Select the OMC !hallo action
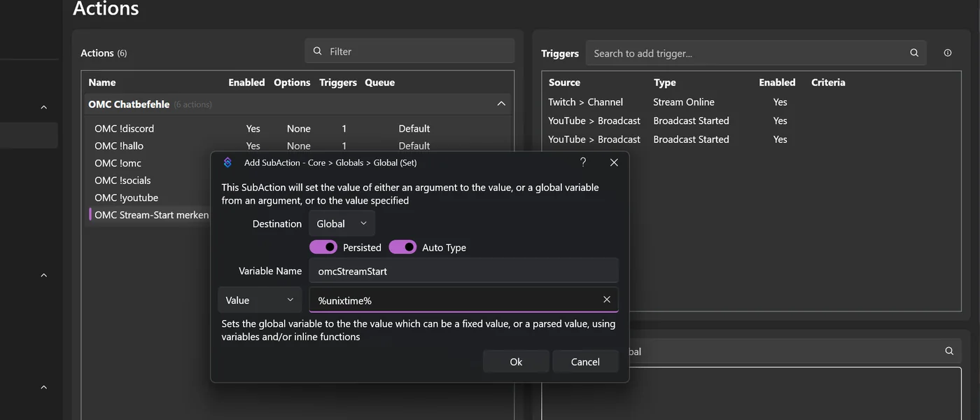980x420 pixels. click(119, 146)
